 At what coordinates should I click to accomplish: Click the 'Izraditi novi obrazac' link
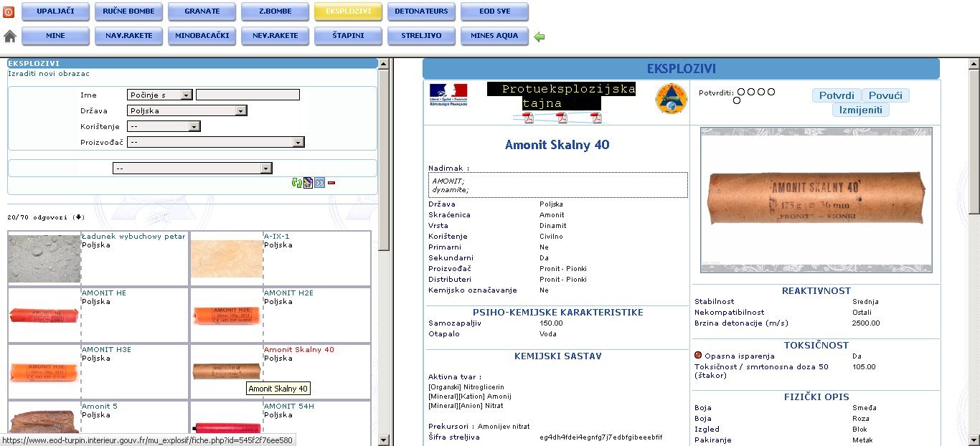[x=49, y=73]
